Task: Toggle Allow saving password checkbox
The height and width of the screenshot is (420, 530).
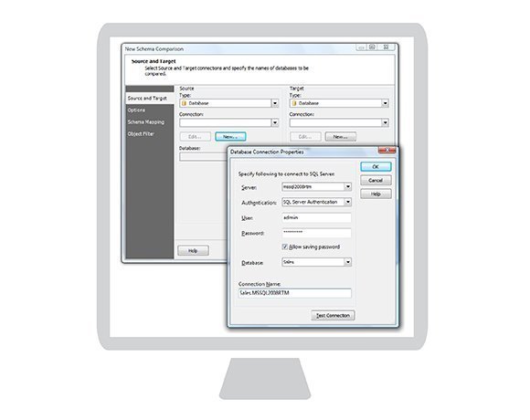Action: 285,247
